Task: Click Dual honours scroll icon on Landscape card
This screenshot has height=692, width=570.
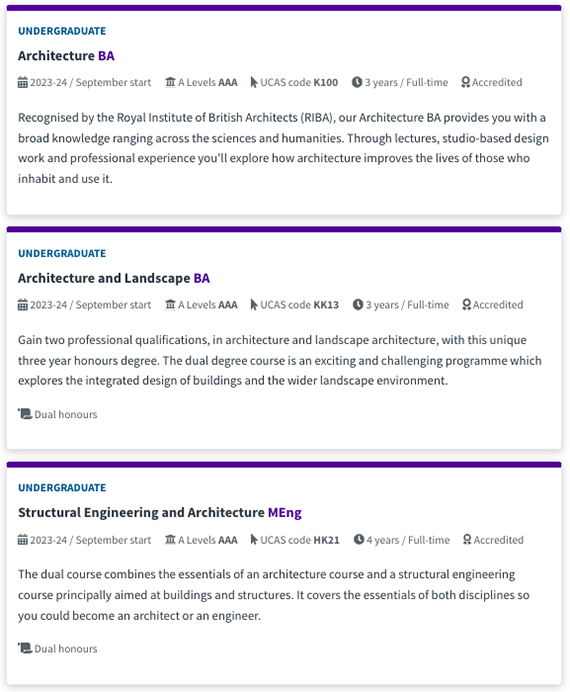Action: point(25,414)
